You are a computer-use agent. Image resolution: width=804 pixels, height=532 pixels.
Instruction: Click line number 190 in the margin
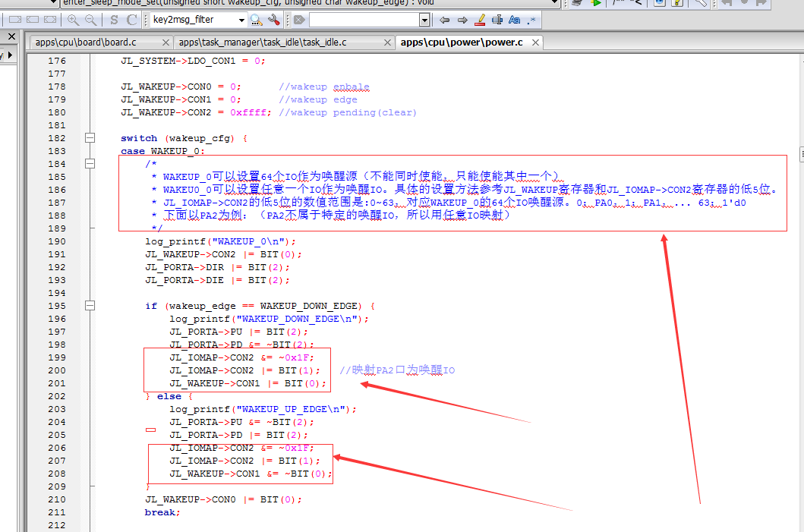click(56, 241)
